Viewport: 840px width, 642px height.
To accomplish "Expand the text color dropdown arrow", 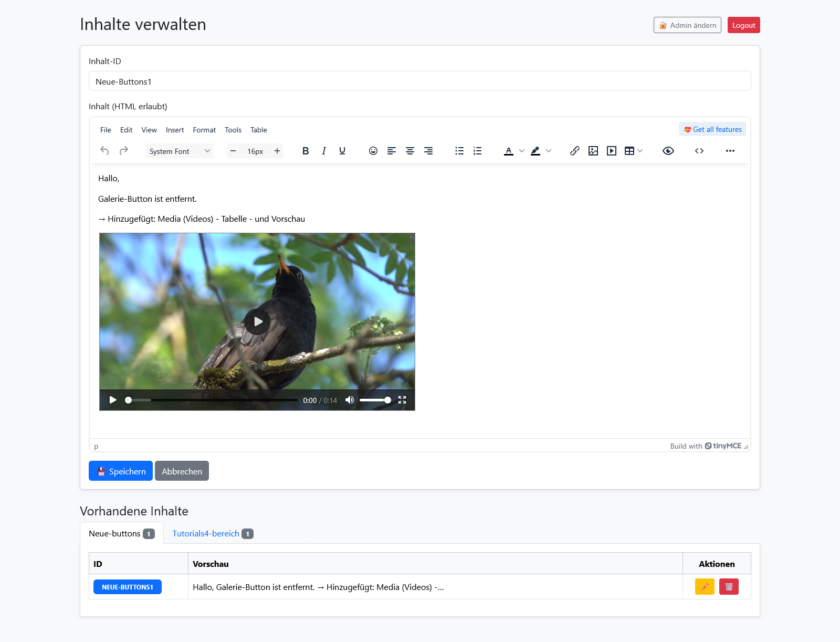I will coord(522,151).
